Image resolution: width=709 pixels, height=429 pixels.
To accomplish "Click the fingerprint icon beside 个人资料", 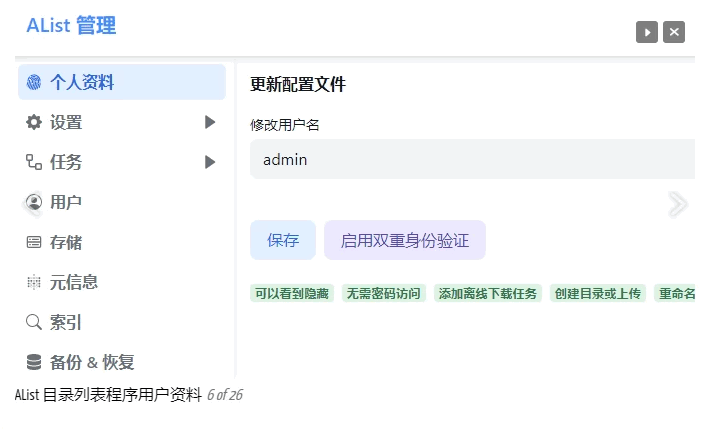I will (34, 82).
